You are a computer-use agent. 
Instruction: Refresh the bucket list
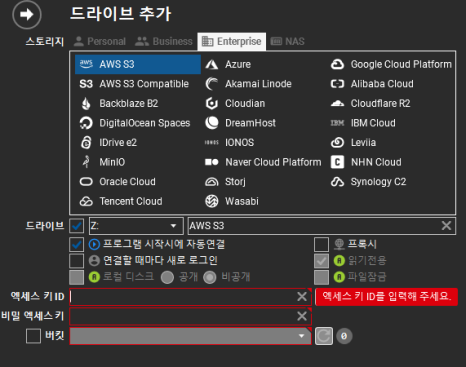[x=324, y=336]
